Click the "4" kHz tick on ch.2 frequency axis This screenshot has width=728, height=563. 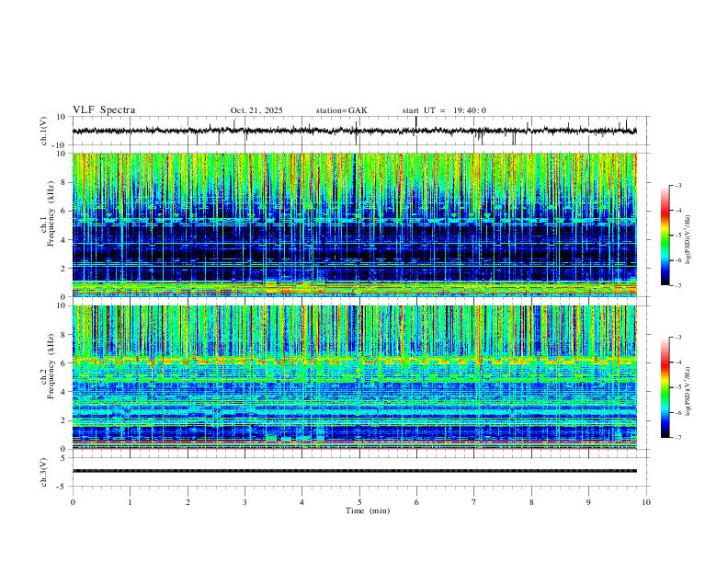coord(64,392)
